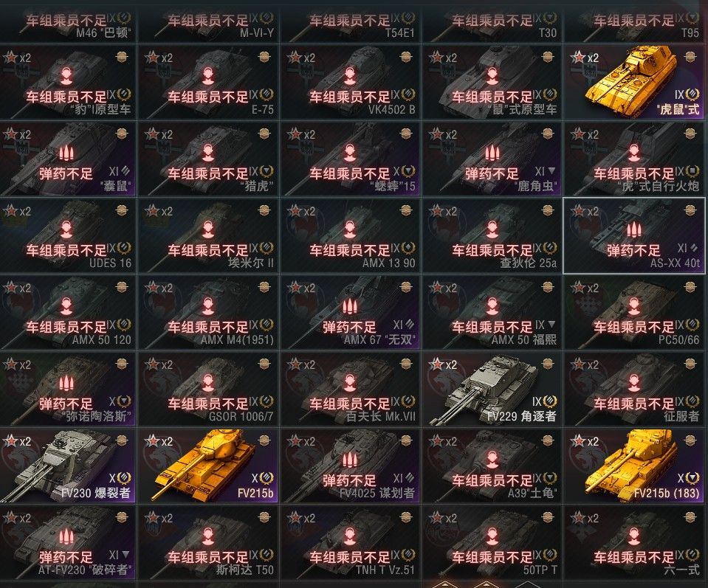The height and width of the screenshot is (588, 708).
Task: Click vehicle class emblem beside FV215b (183)
Action: (x=692, y=478)
